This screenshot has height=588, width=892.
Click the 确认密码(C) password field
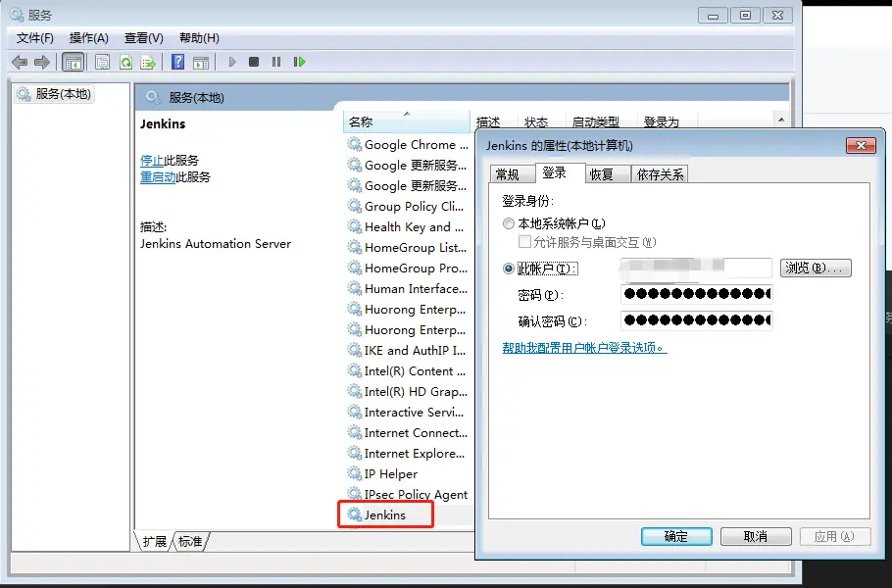[696, 320]
